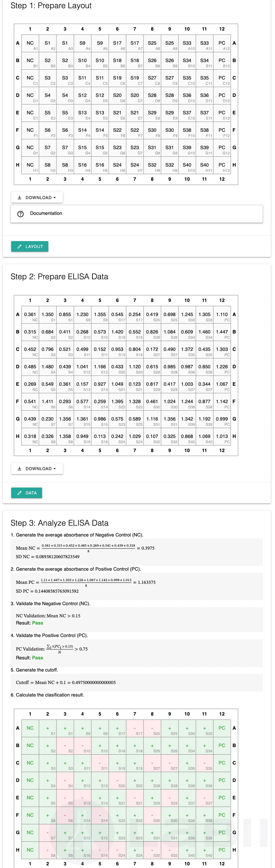
Task: Click the negative S17 result cell in row A
Action: pos(135,728)
